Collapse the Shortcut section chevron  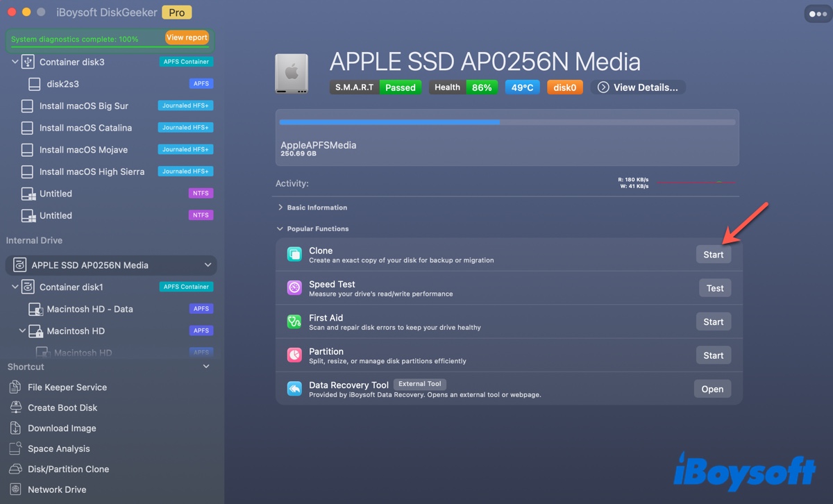(206, 367)
